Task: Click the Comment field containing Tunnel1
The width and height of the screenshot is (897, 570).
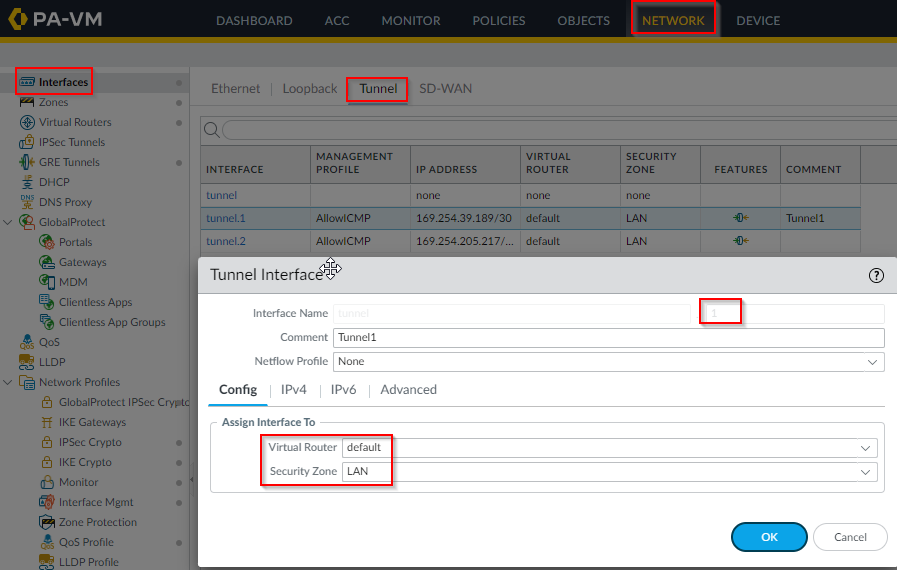Action: [609, 338]
